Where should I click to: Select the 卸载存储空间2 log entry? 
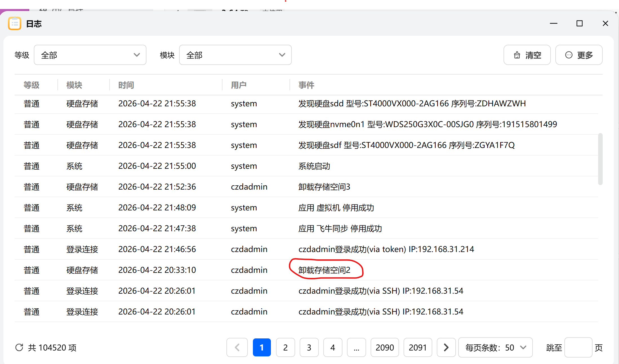coord(324,270)
